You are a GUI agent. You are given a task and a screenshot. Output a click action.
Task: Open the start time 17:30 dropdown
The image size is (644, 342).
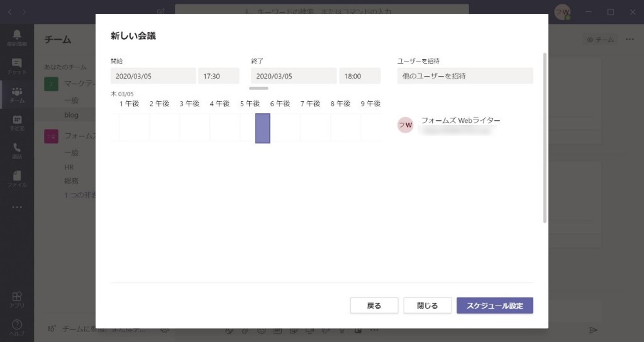(219, 76)
